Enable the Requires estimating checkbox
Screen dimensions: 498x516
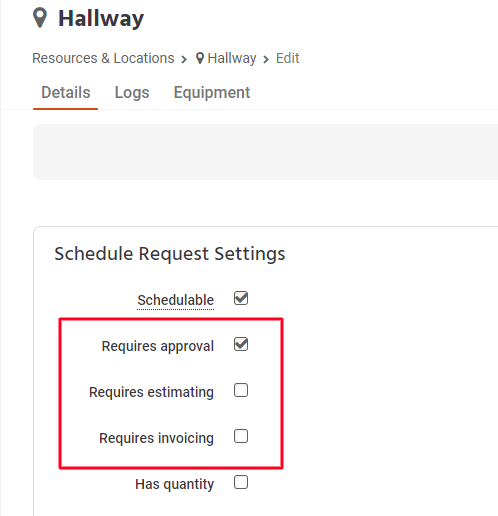241,390
